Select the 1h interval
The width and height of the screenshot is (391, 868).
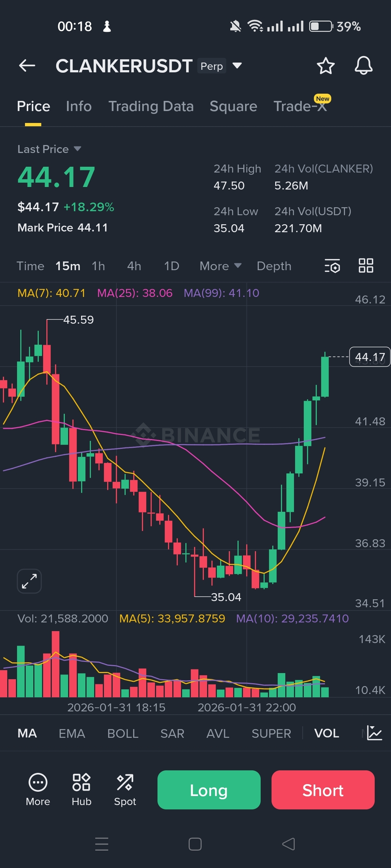pyautogui.click(x=98, y=266)
